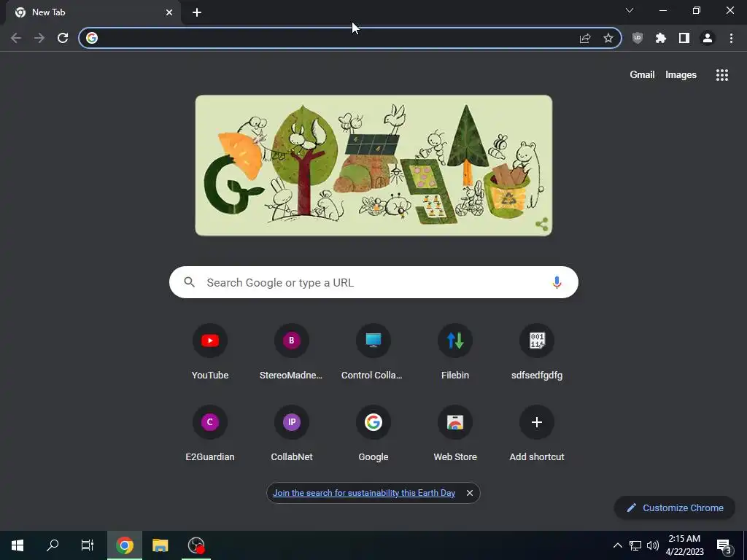Open the sdfsedfgdfg shortcut

537,352
